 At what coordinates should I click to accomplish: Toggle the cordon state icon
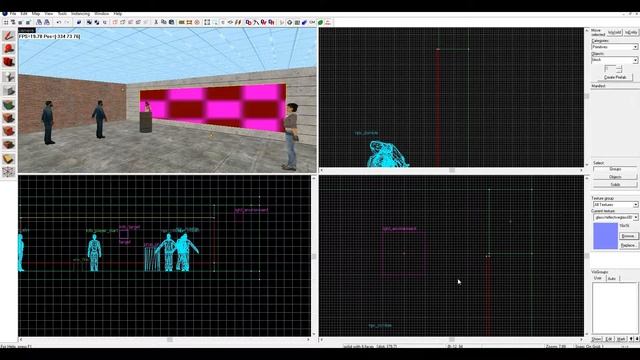(182, 22)
